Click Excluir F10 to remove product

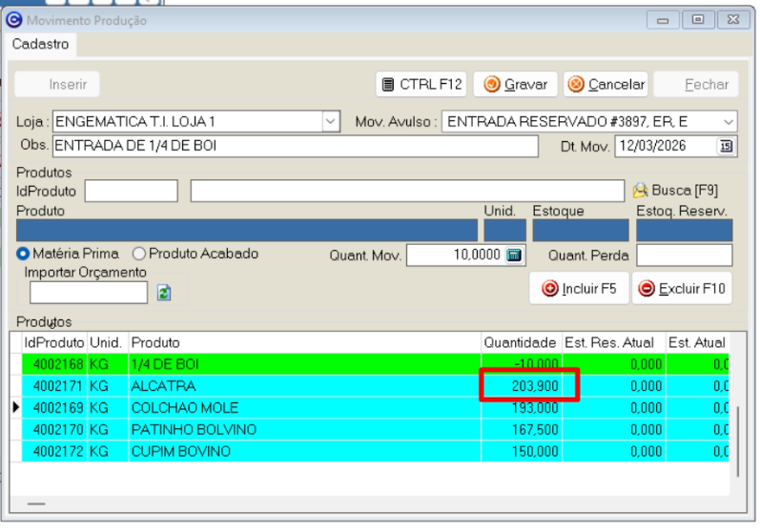(x=682, y=288)
